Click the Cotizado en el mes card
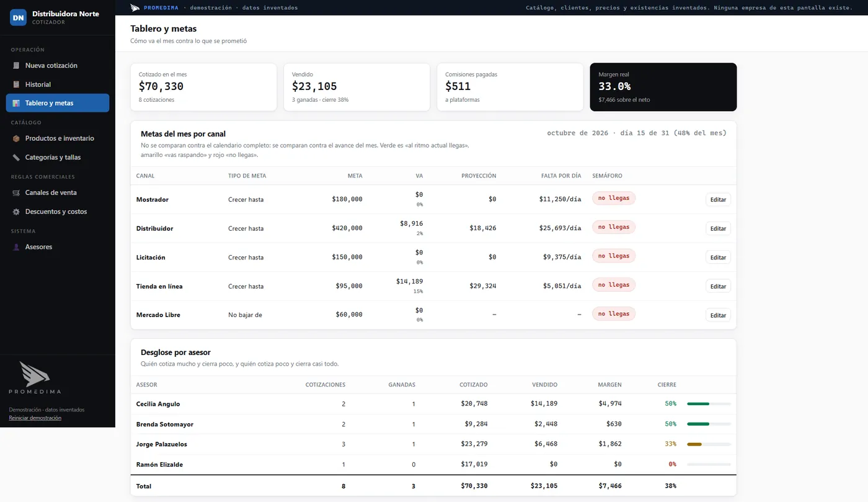Screen dimensions: 868x502 (203, 87)
